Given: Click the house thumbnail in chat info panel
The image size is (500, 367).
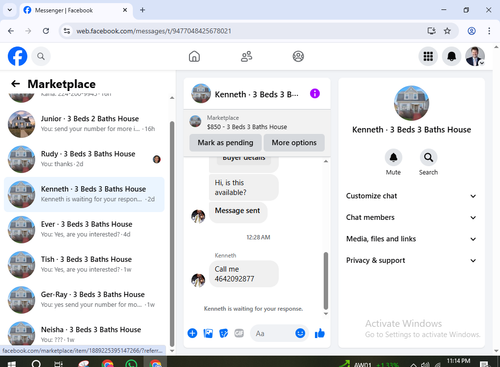Looking at the screenshot, I should (x=411, y=103).
